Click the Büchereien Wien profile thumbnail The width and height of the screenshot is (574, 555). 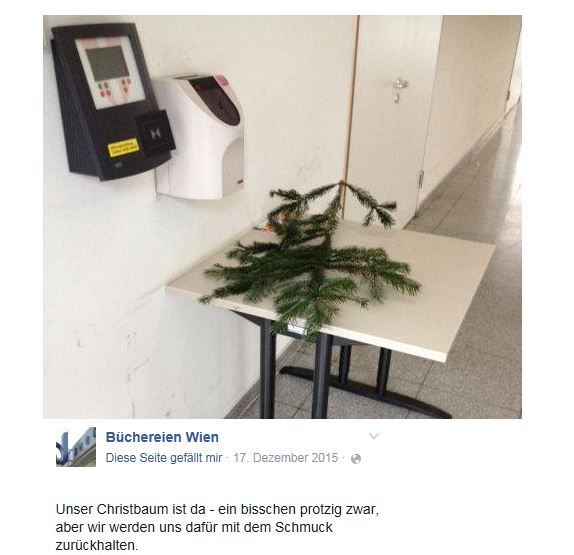pyautogui.click(x=76, y=447)
